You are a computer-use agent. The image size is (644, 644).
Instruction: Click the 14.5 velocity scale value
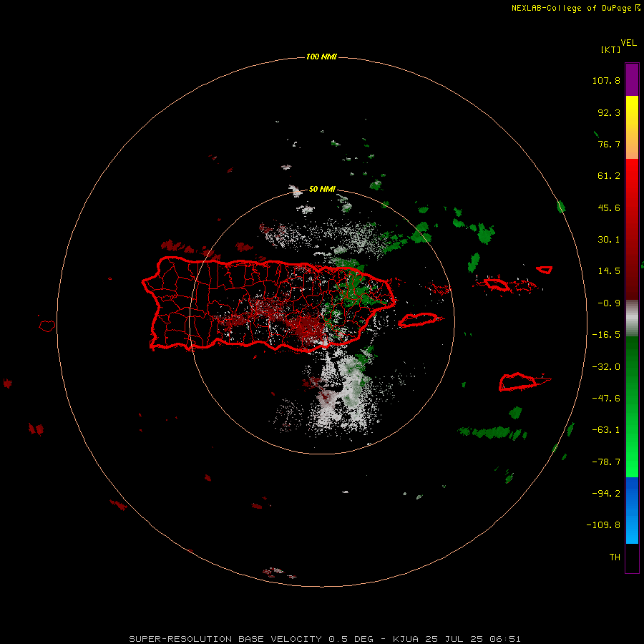609,271
